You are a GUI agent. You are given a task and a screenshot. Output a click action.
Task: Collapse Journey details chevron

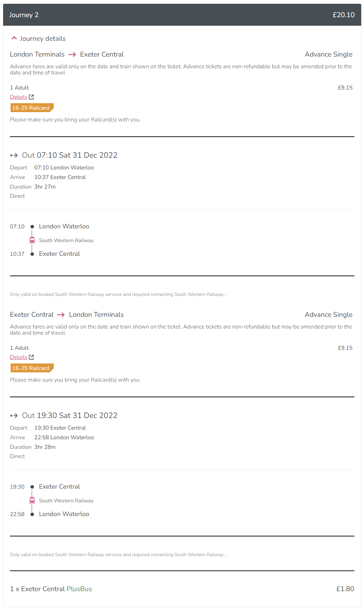pos(14,38)
